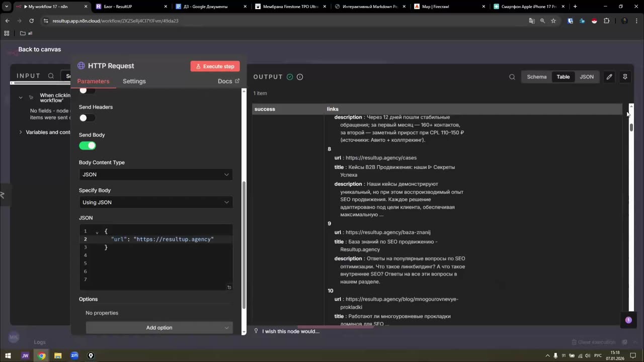Screen dimensions: 644x362
Task: Click the resultup.agency/cases url text
Action: click(x=381, y=158)
